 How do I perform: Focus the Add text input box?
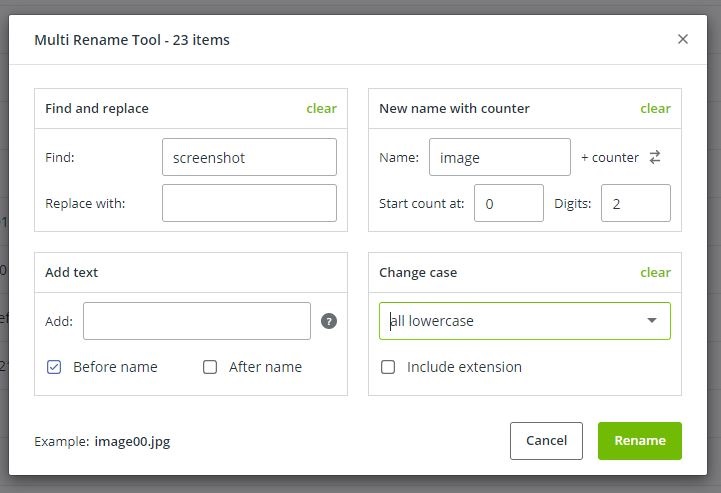(x=197, y=321)
